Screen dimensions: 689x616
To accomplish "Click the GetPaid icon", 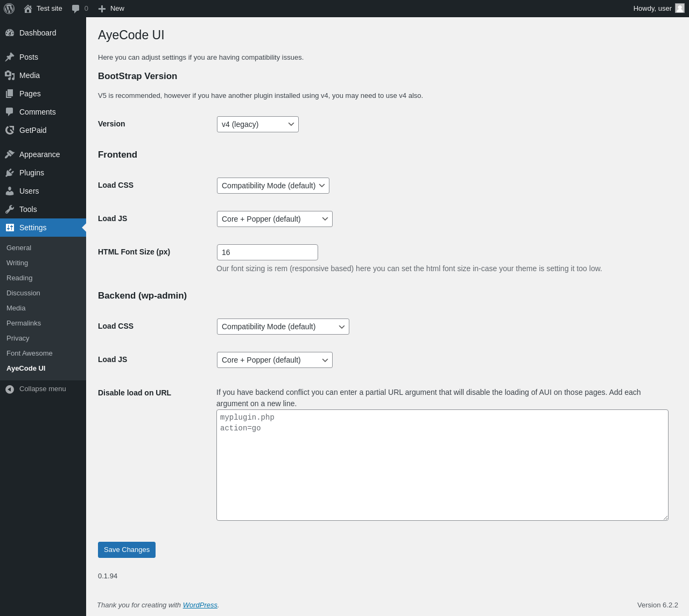I will click(x=10, y=130).
